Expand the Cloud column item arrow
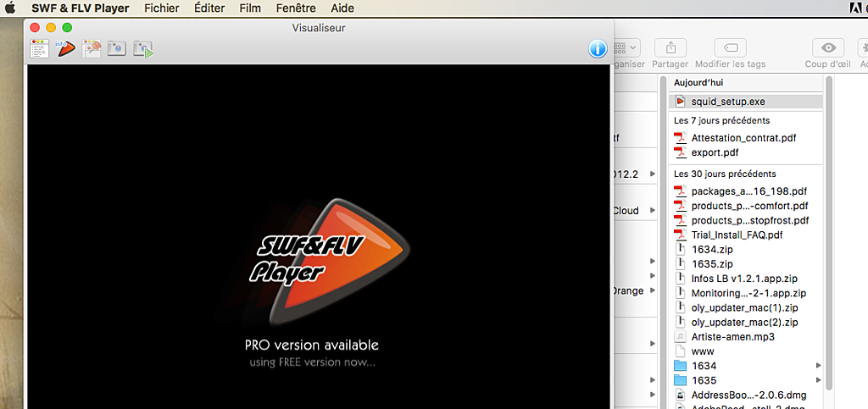The width and height of the screenshot is (868, 409). tap(653, 211)
